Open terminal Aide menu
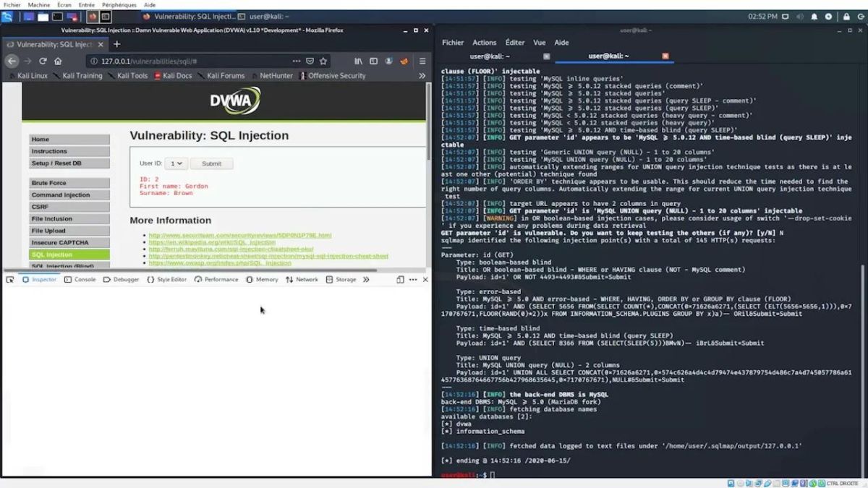Image resolution: width=868 pixels, height=488 pixels. pyautogui.click(x=561, y=43)
